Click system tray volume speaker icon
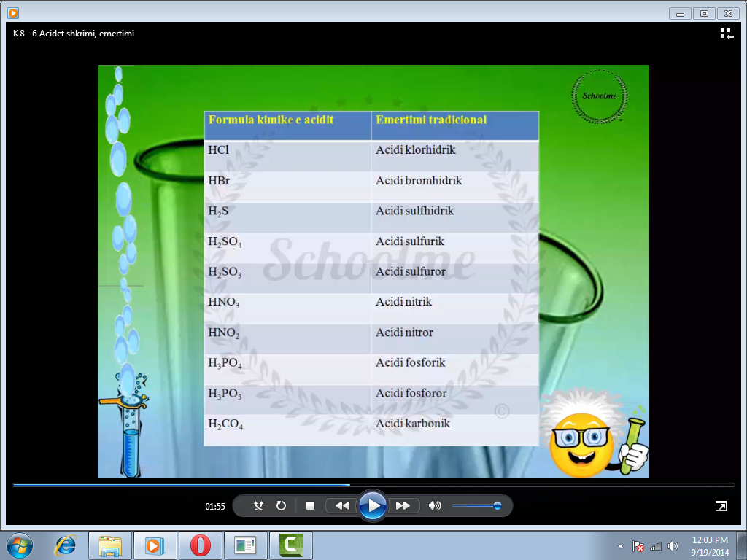This screenshot has height=560, width=747. 673,546
